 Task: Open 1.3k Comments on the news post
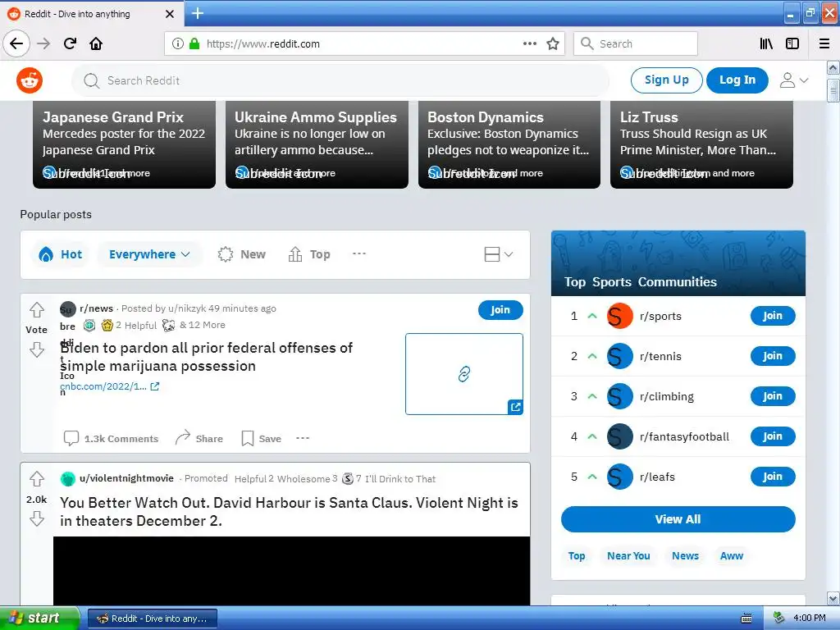(x=111, y=438)
